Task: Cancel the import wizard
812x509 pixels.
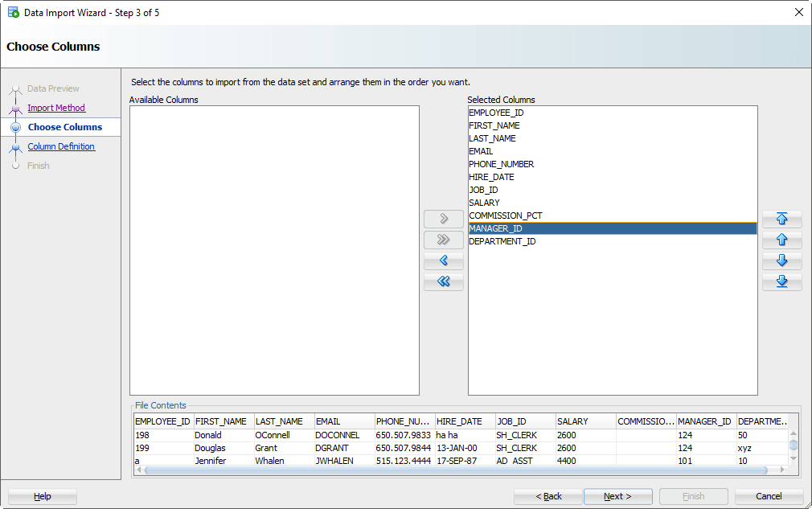Action: pos(768,496)
